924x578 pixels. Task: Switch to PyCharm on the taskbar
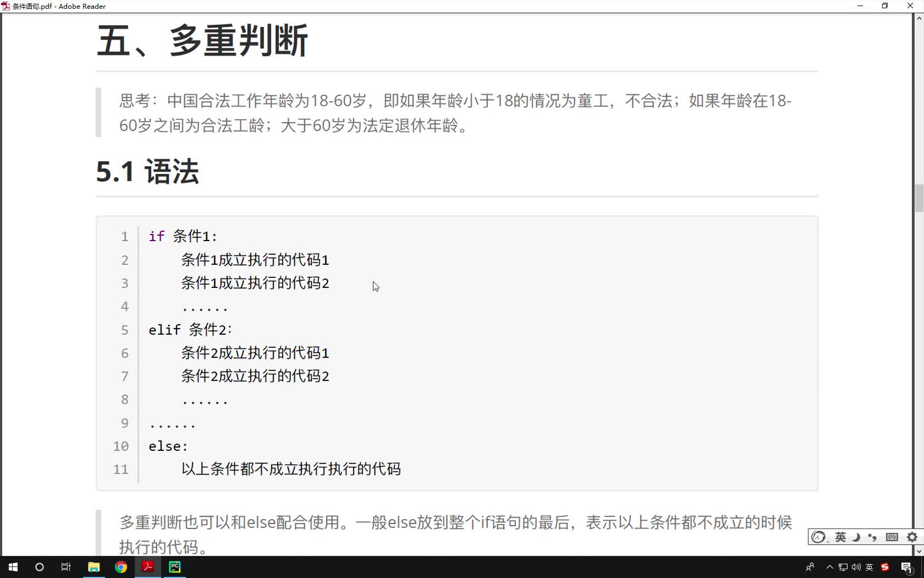click(x=175, y=567)
